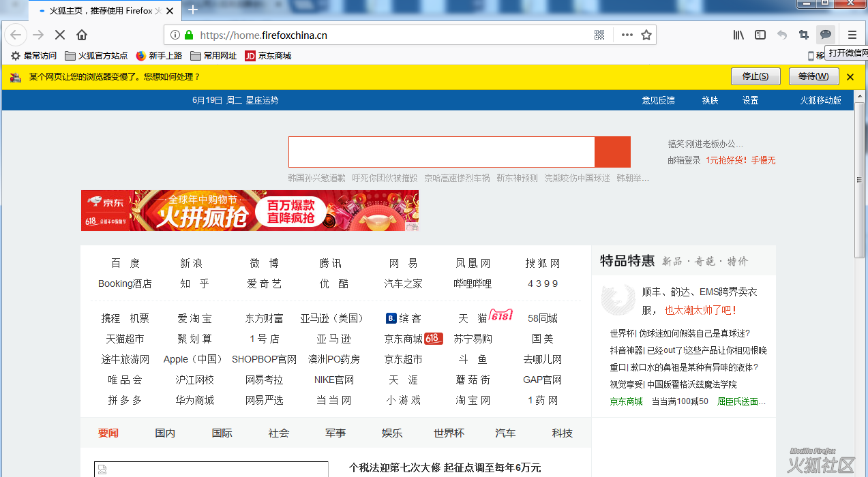This screenshot has width=868, height=477.
Task: Stop loading the page with X button
Action: (59, 35)
